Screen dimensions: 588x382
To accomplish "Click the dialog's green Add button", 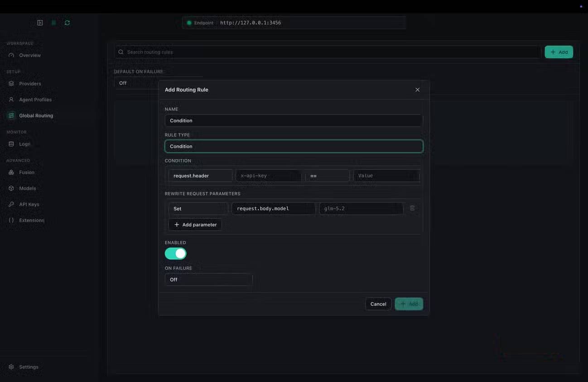I will (x=409, y=304).
